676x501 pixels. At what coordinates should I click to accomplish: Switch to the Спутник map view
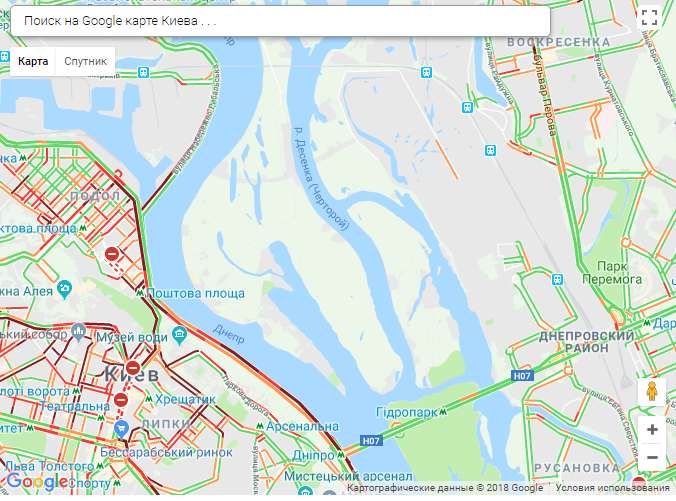(x=85, y=61)
